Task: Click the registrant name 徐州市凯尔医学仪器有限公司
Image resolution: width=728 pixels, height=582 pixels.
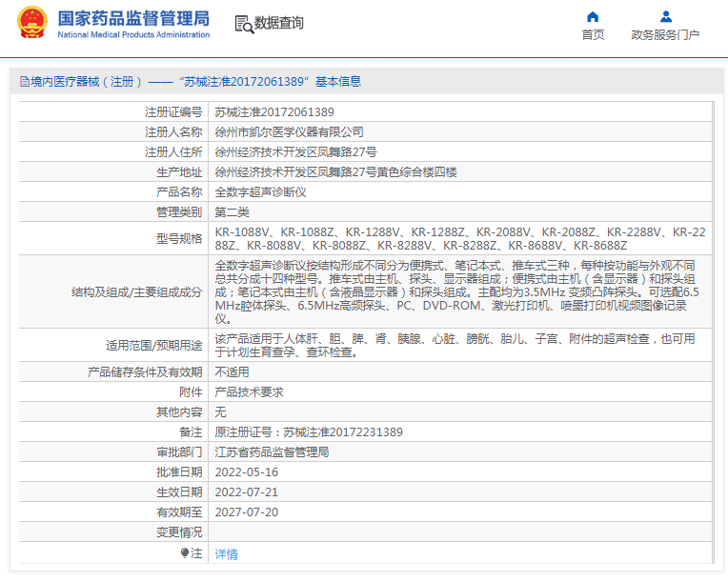Action: point(289,131)
